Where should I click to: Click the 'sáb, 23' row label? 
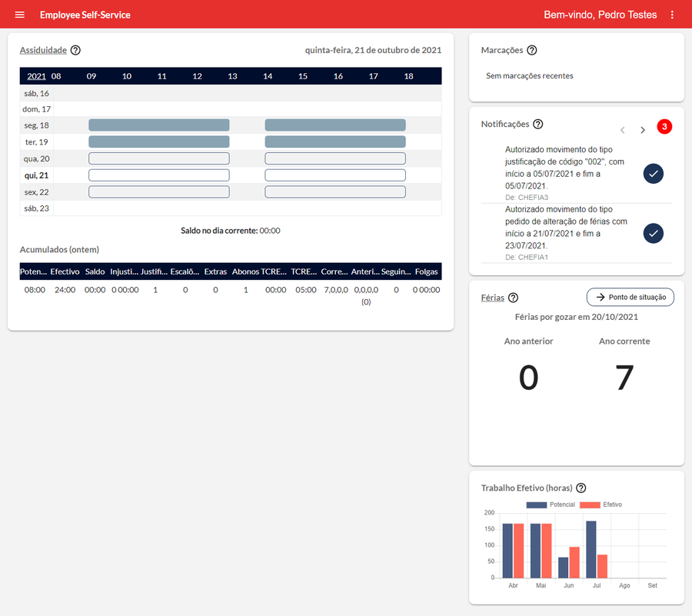coord(37,208)
